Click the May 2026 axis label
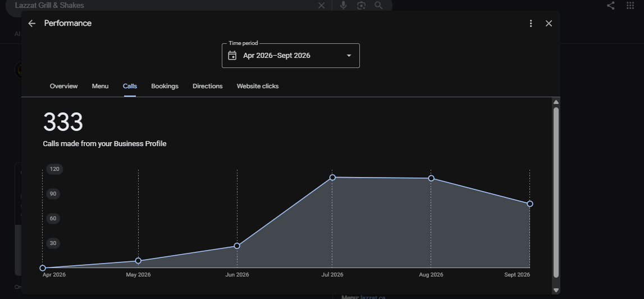This screenshot has height=299, width=644. click(x=139, y=275)
